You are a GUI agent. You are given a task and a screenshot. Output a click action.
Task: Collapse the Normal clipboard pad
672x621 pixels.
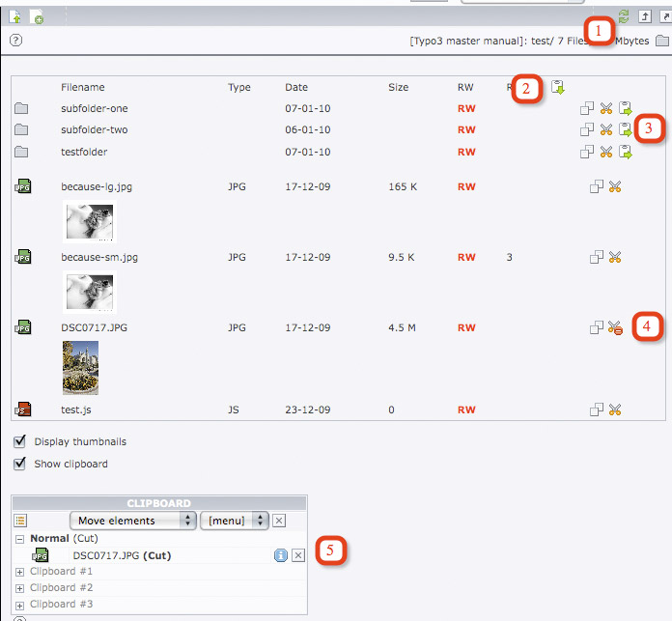point(20,539)
